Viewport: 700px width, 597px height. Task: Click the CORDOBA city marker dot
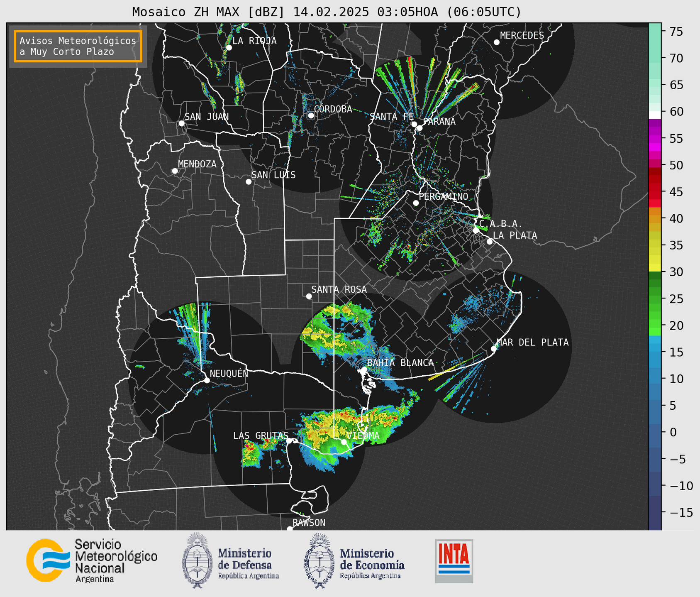coord(311,115)
